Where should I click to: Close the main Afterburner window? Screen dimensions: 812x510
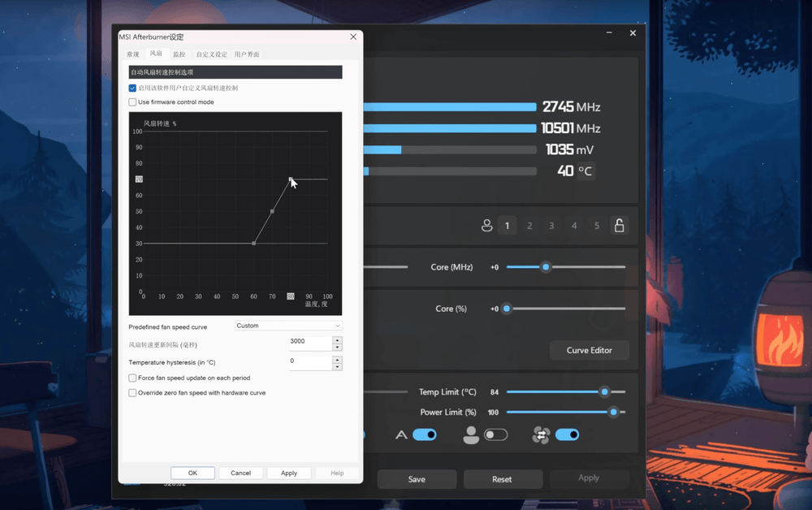633,32
